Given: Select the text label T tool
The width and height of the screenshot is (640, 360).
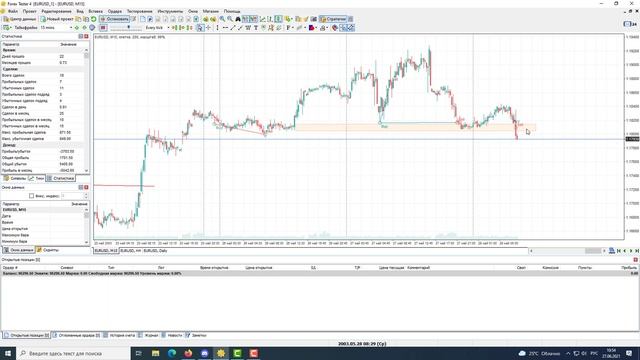Looking at the screenshot, I should [256, 28].
